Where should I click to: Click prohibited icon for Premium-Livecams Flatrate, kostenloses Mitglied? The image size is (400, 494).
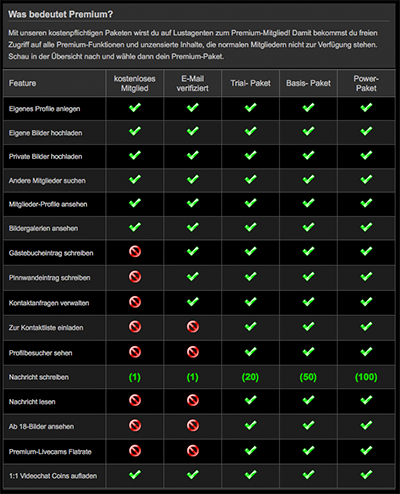135,451
